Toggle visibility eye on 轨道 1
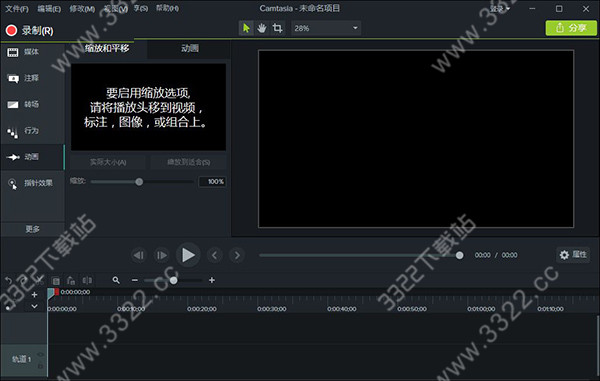This screenshot has width=600, height=381. 41,355
